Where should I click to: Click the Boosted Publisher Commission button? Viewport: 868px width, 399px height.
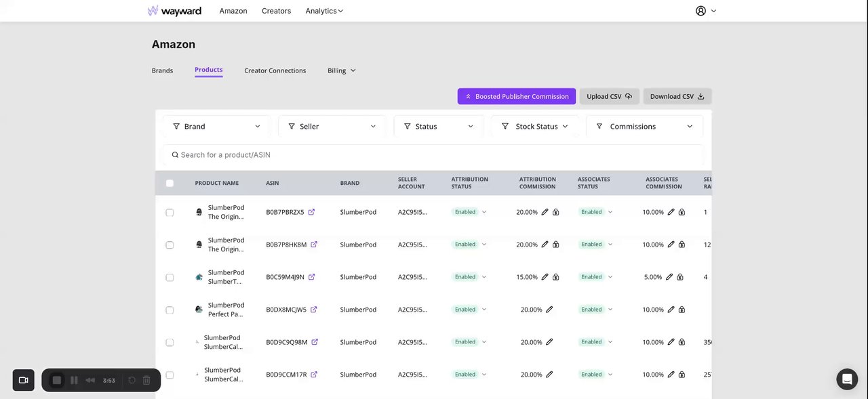coord(516,96)
